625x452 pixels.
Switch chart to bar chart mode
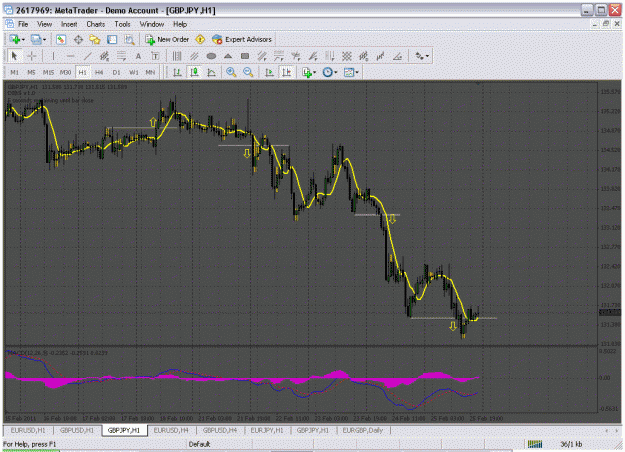coord(177,72)
